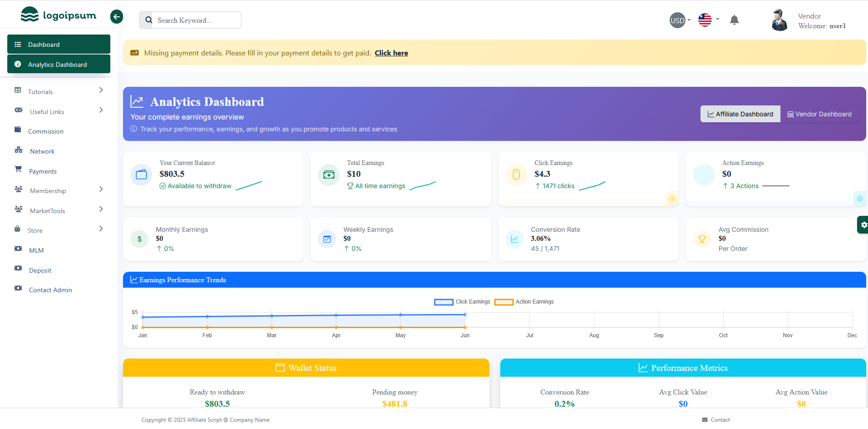Click the plus icon on Click Earnings card
The height and width of the screenshot is (429, 868).
(x=672, y=199)
